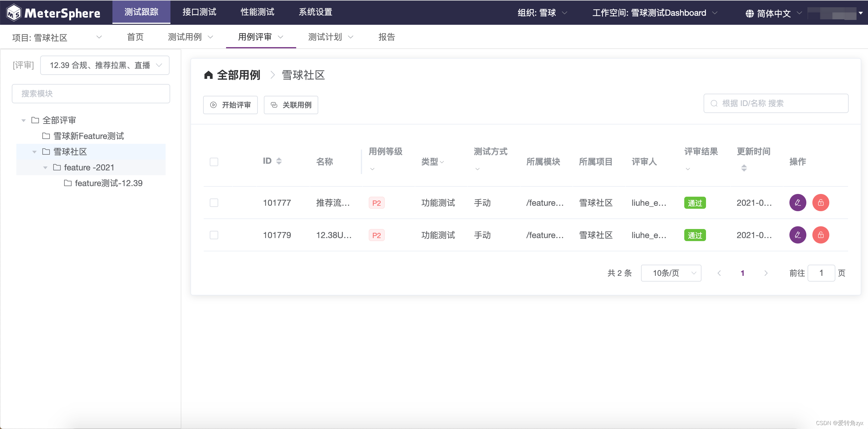Click the 雪球社区 breadcrumb
868x429 pixels.
click(x=303, y=75)
